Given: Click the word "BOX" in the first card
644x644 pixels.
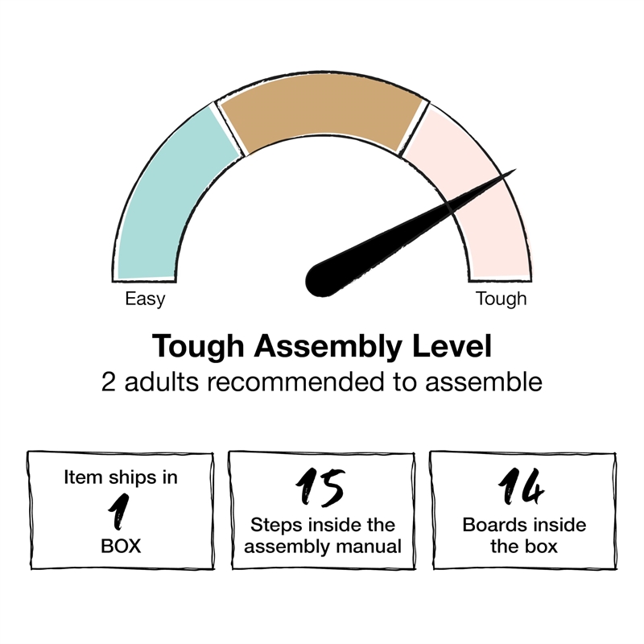Looking at the screenshot, I should pos(121,546).
